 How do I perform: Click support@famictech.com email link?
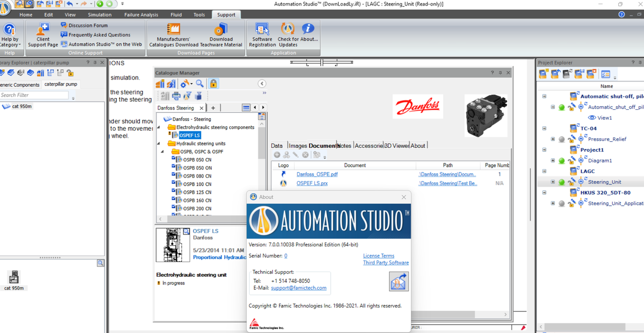pos(299,288)
